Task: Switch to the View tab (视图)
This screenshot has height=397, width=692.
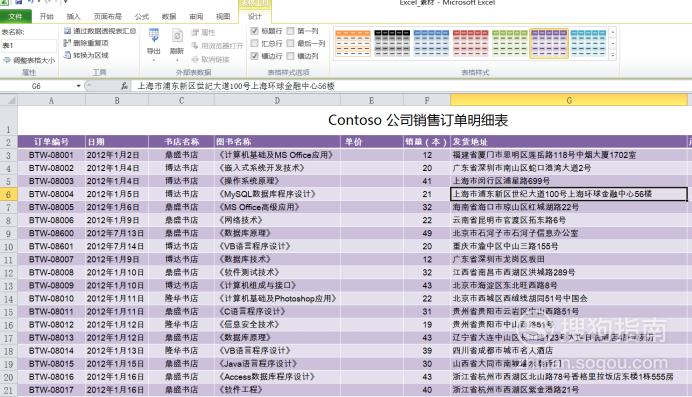Action: 223,17
